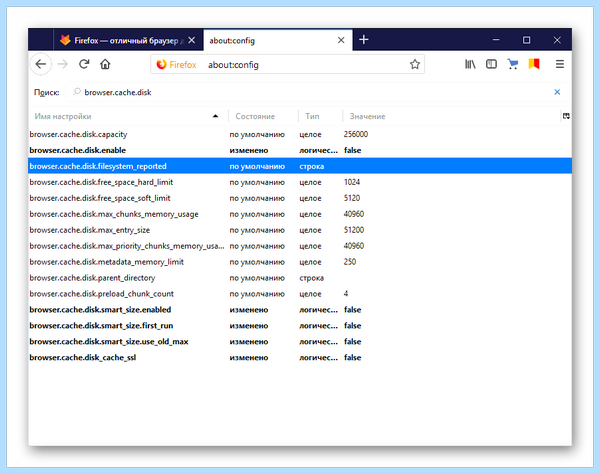The width and height of the screenshot is (600, 474).
Task: Select browser.cache.disk.free_space_hard_limit row
Action: click(300, 182)
